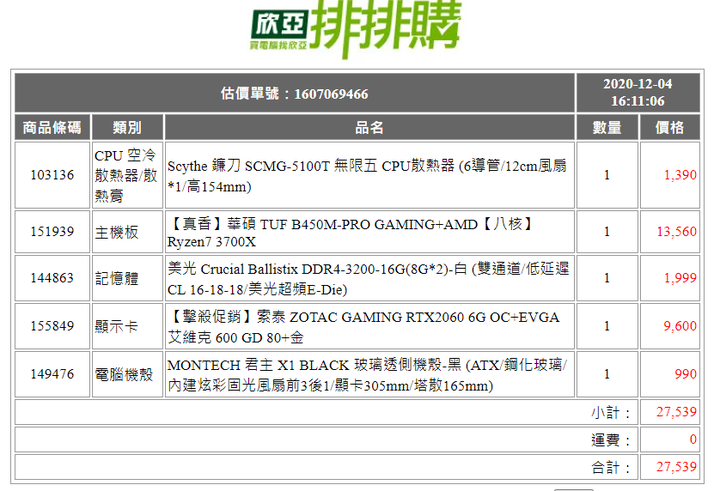This screenshot has width=720, height=491.
Task: Click the 合計 label
Action: coord(611,468)
